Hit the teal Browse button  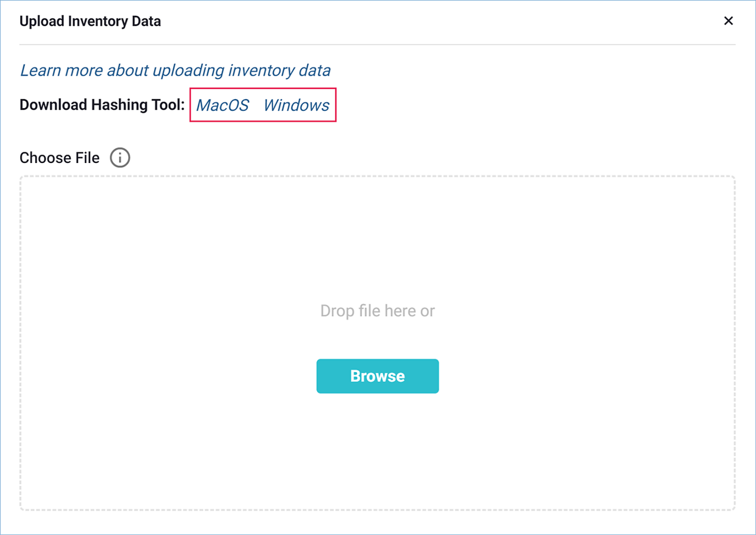(x=377, y=376)
